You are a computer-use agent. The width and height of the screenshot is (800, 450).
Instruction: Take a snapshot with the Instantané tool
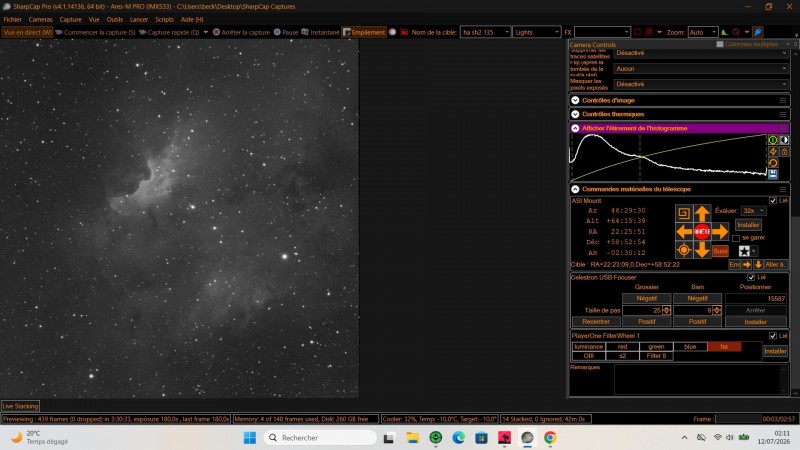coord(320,32)
